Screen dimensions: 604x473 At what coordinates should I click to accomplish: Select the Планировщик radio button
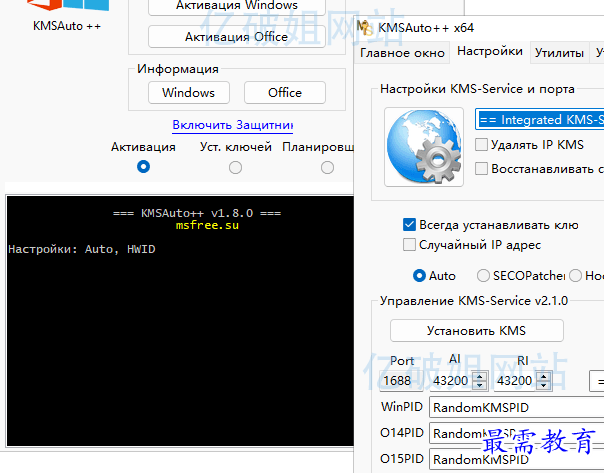[x=327, y=167]
